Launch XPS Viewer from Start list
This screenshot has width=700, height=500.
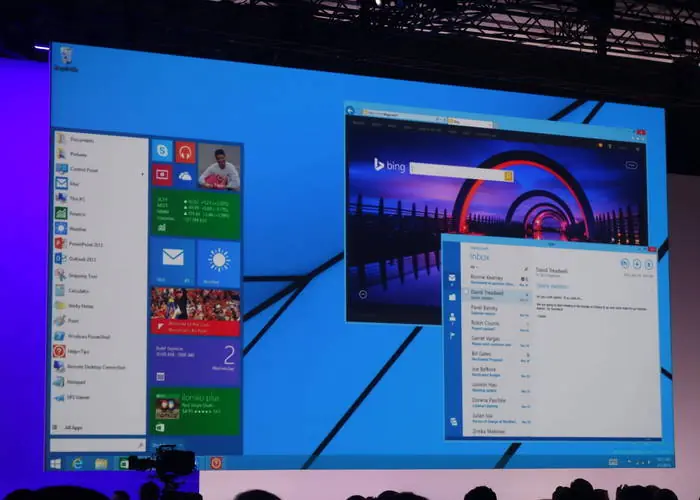(99, 397)
